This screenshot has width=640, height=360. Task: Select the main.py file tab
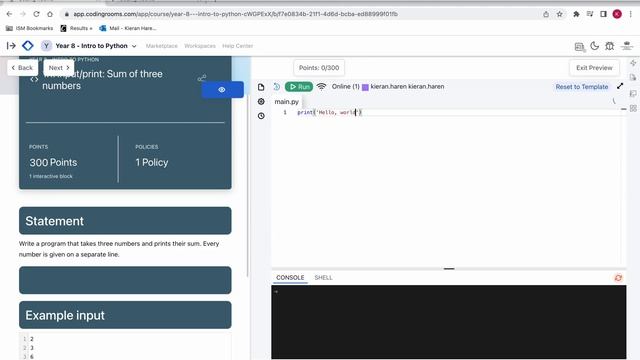click(x=287, y=102)
